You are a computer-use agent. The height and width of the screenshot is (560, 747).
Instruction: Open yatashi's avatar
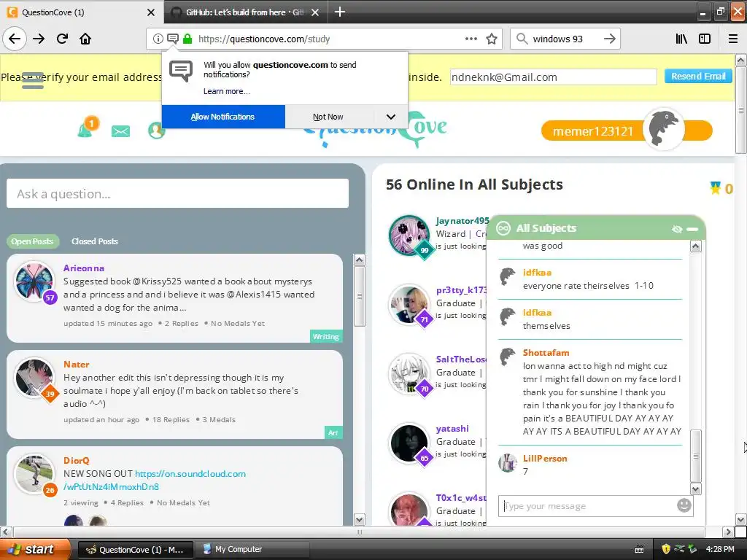pos(409,443)
